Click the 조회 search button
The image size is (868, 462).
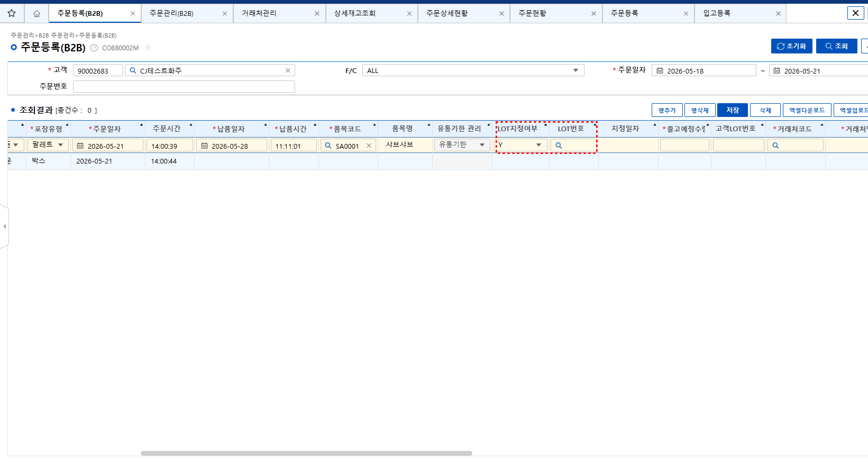(x=836, y=46)
